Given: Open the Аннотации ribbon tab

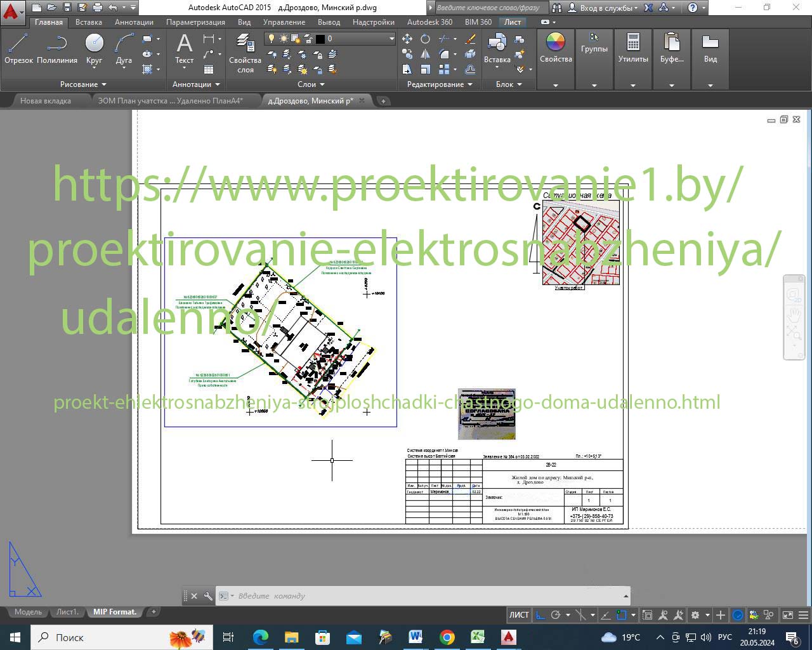Looking at the screenshot, I should click(134, 22).
